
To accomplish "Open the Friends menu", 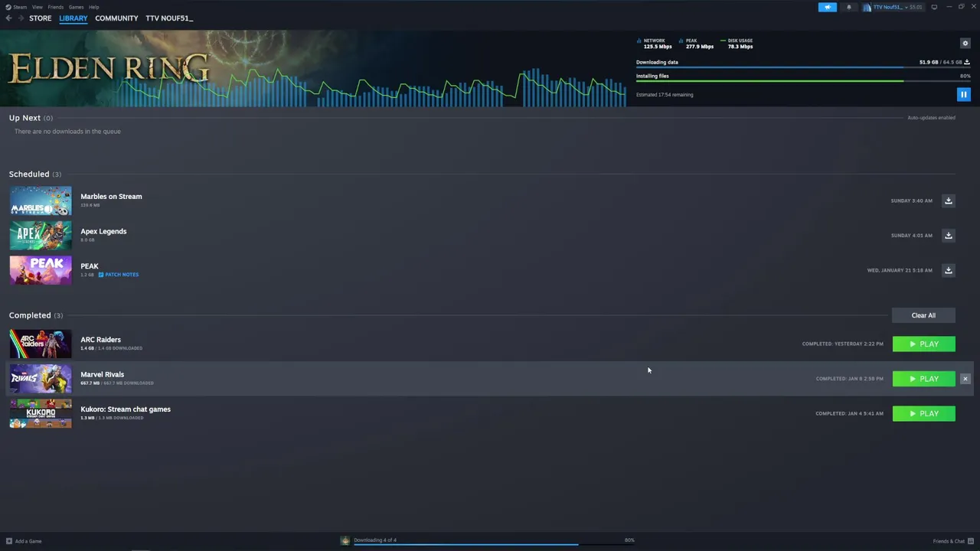I will 56,7.
